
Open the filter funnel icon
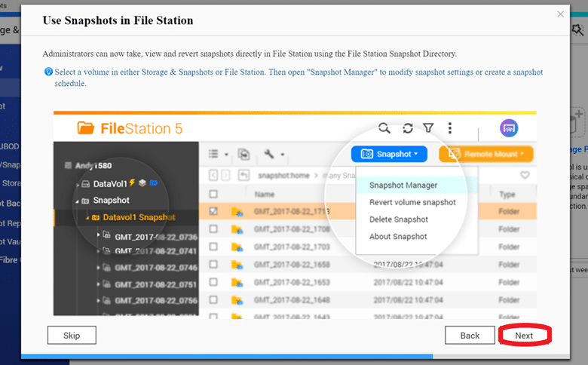[x=428, y=128]
